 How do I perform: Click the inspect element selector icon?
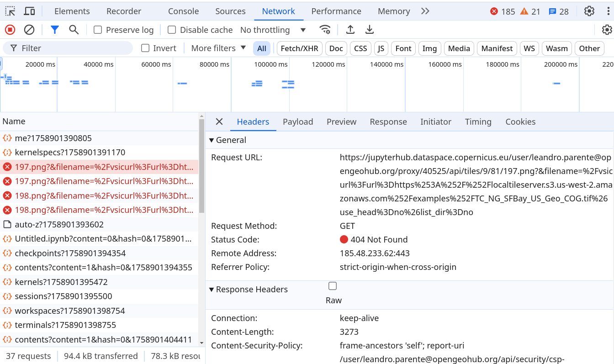coord(10,11)
